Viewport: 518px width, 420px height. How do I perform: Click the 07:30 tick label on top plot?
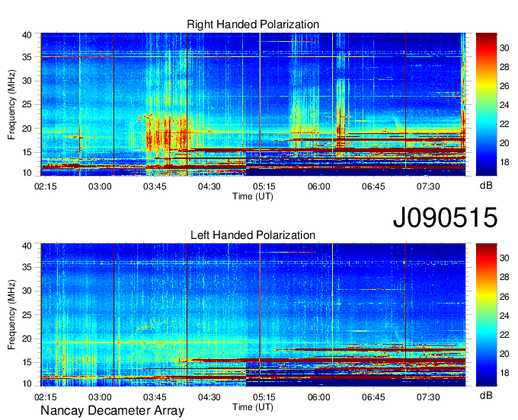point(428,186)
